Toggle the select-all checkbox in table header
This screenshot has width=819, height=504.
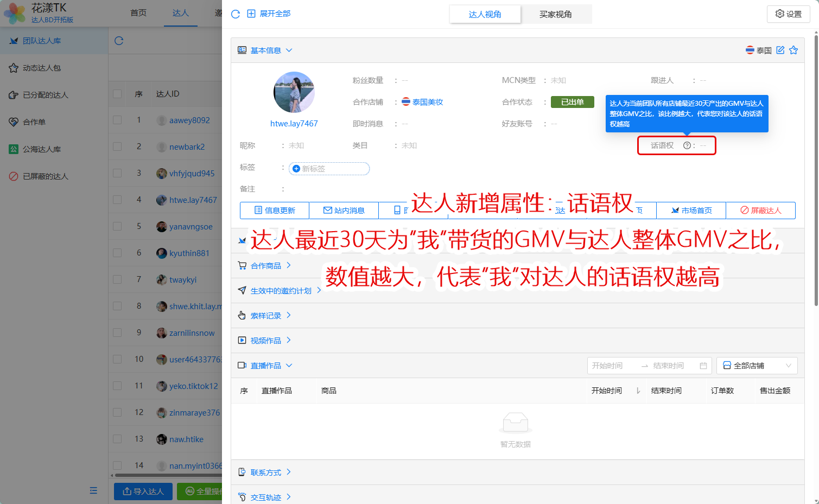point(117,94)
